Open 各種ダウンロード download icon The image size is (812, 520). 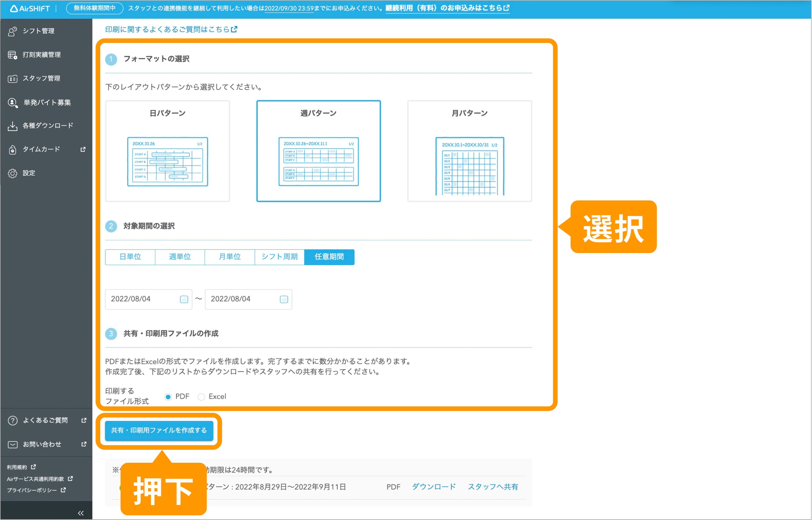point(12,126)
